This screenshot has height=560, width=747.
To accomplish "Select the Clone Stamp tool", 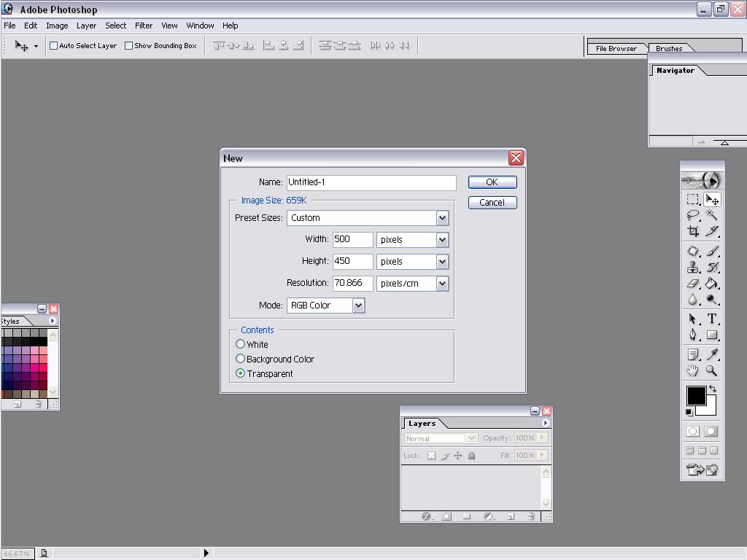I will 693,267.
